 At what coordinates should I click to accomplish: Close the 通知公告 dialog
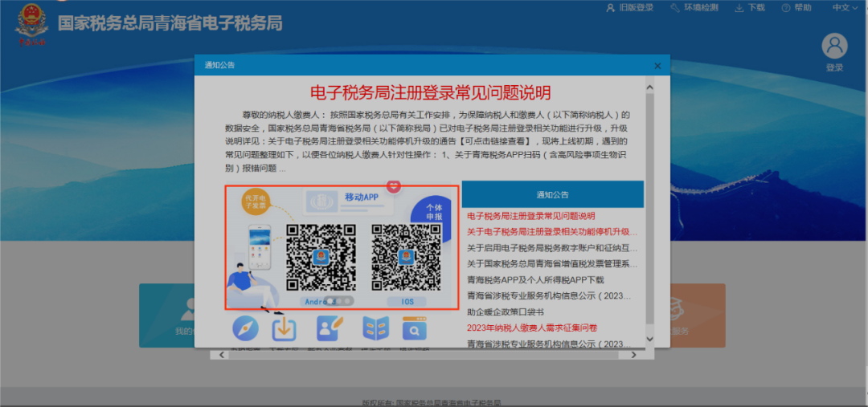pos(657,66)
